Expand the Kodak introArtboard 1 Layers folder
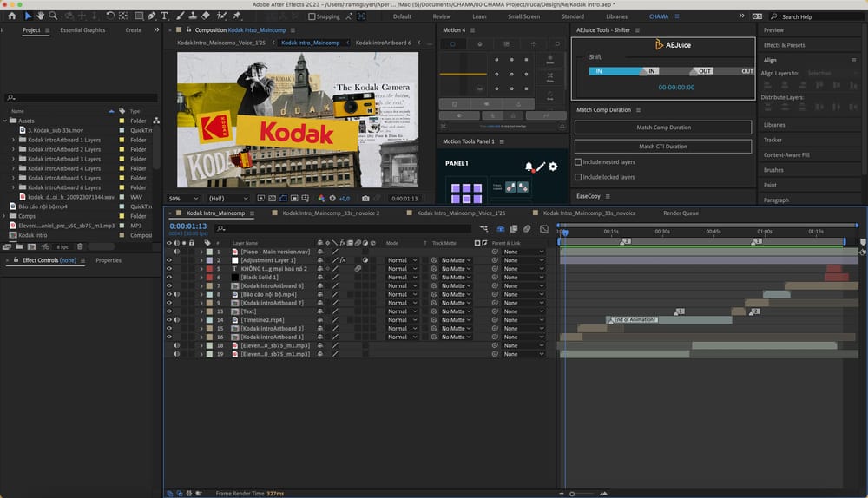The width and height of the screenshot is (868, 498). [x=13, y=140]
